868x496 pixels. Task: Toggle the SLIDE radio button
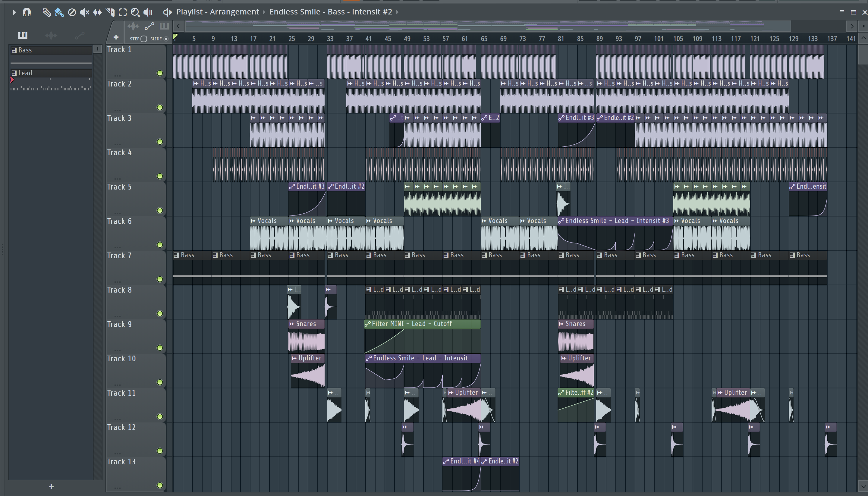(x=166, y=39)
